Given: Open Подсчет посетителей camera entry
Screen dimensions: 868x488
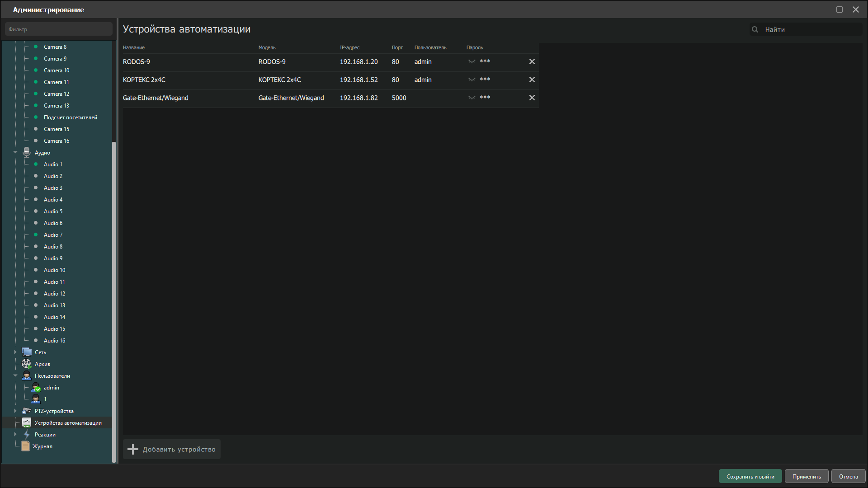Looking at the screenshot, I should click(70, 117).
